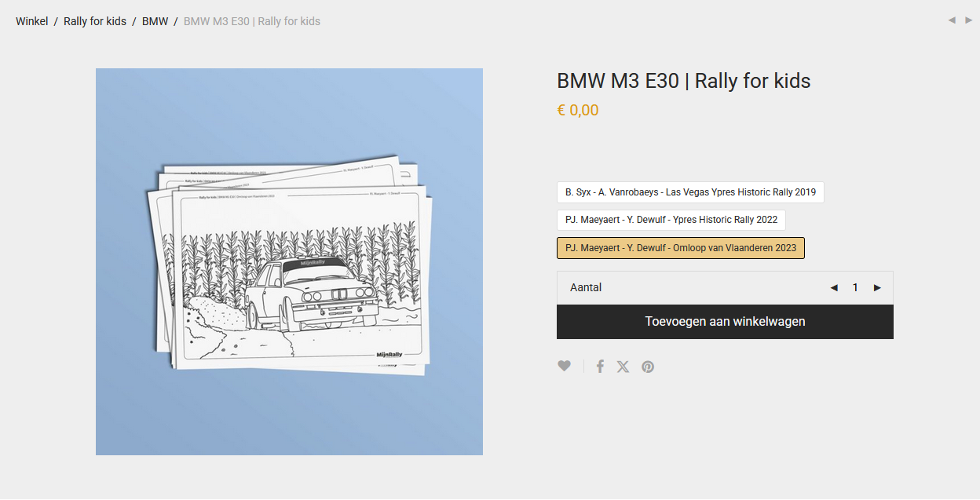Go to next product arrow
The width and height of the screenshot is (980, 500).
(969, 20)
